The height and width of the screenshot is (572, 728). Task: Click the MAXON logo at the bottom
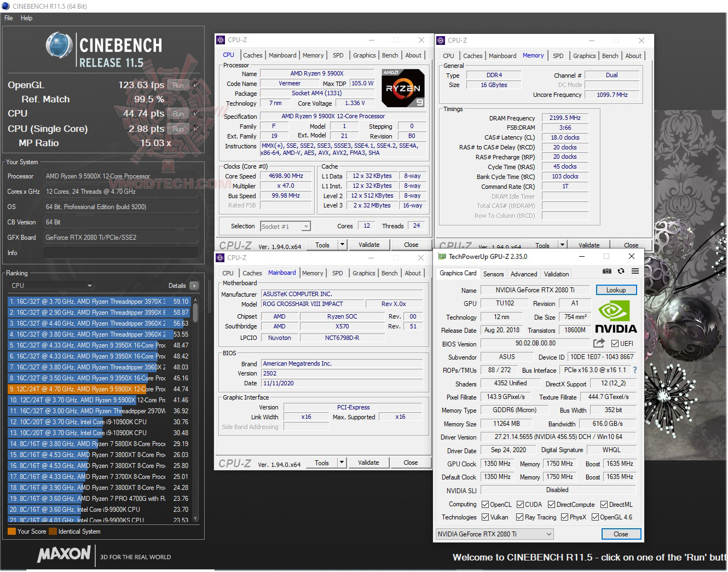coord(64,554)
